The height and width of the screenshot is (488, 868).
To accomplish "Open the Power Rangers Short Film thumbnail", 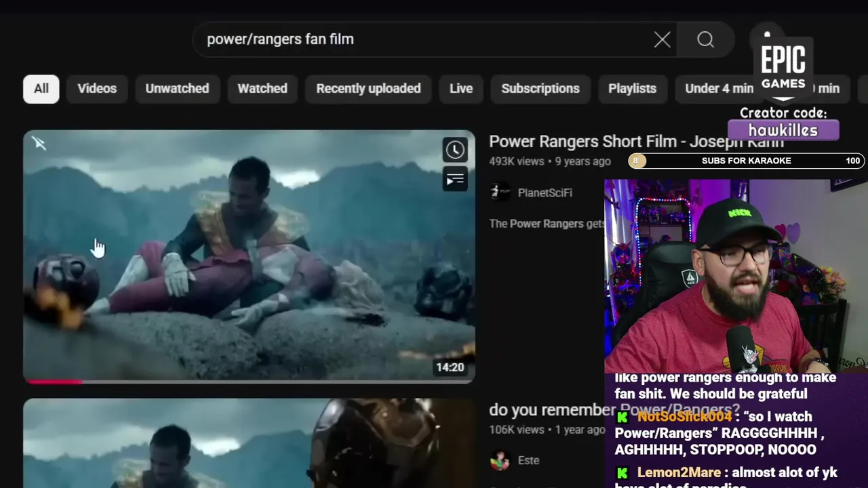I will click(x=249, y=256).
